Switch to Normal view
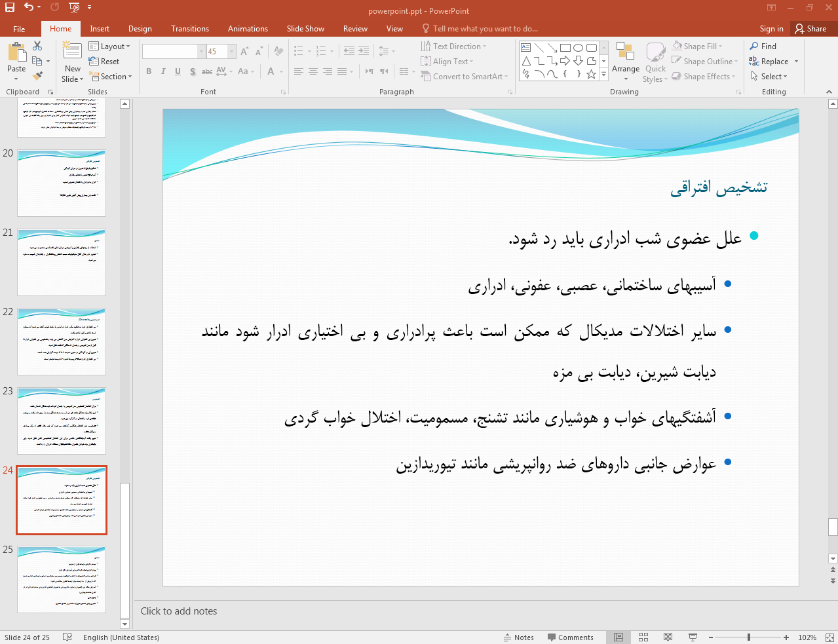The image size is (838, 644). coord(619,637)
